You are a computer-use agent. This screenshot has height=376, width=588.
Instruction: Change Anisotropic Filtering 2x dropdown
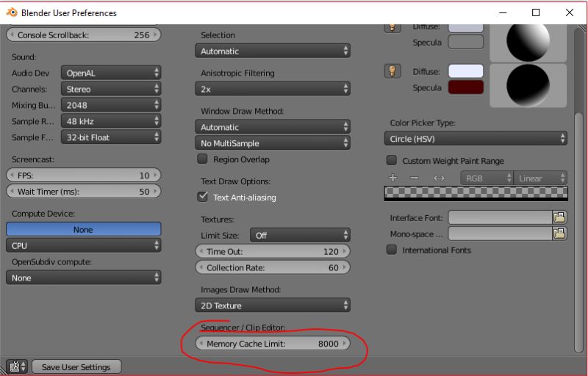click(x=273, y=89)
